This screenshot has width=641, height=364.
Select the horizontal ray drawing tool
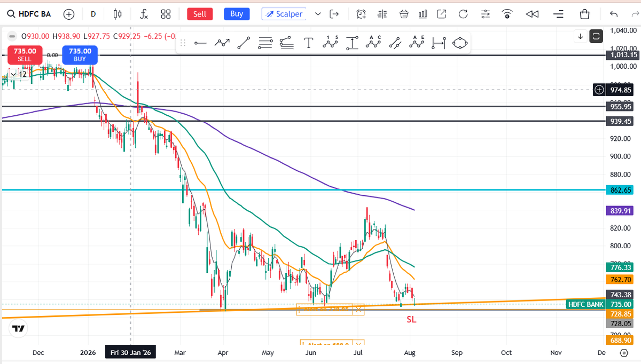pos(200,43)
